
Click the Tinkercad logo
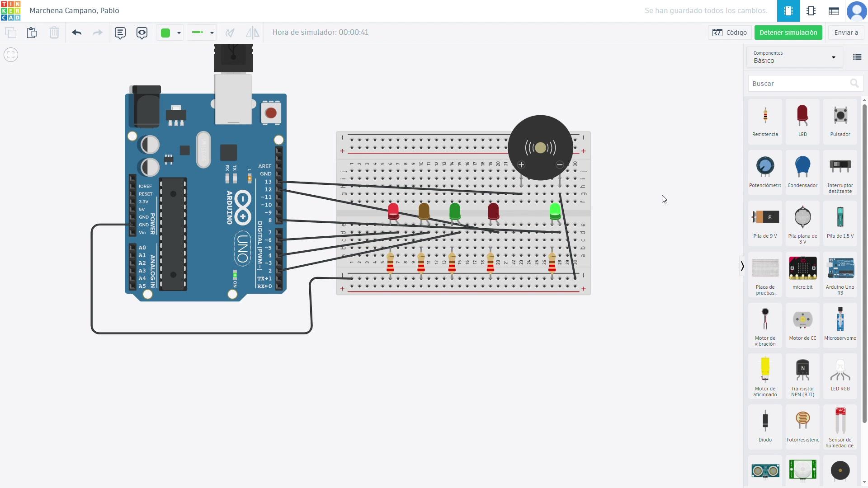pos(11,11)
